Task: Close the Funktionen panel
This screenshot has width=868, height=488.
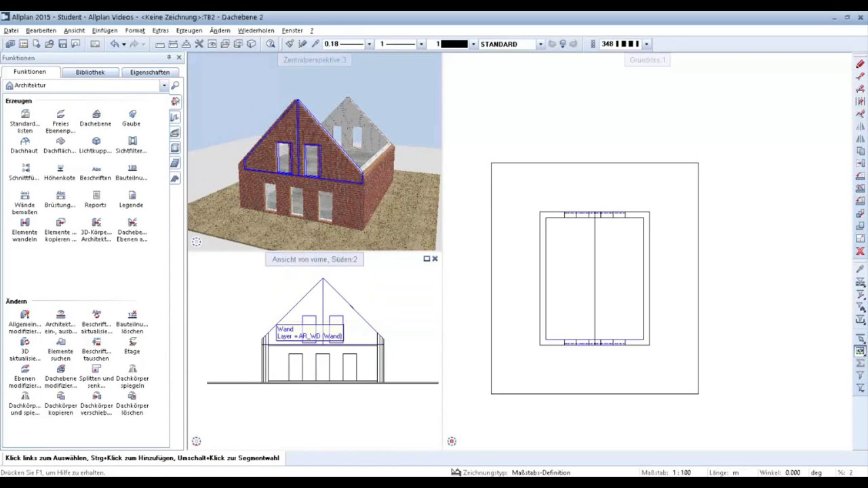Action: (x=179, y=58)
